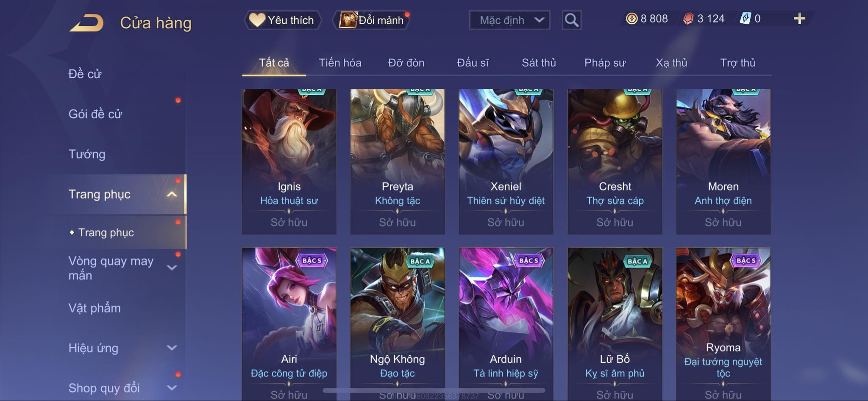The image size is (868, 401).
Task: Switch to the Pháp sư tab
Action: point(605,63)
